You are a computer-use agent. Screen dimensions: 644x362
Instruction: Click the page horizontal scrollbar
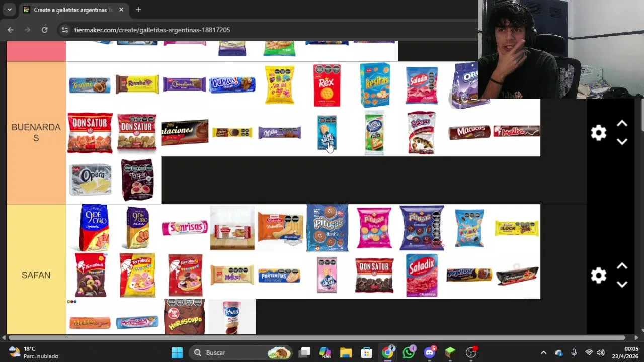point(316,338)
